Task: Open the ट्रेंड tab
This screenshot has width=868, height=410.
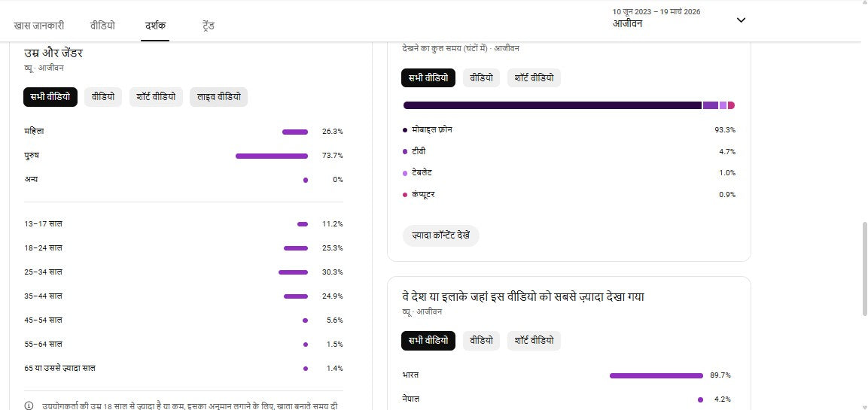Action: 209,25
